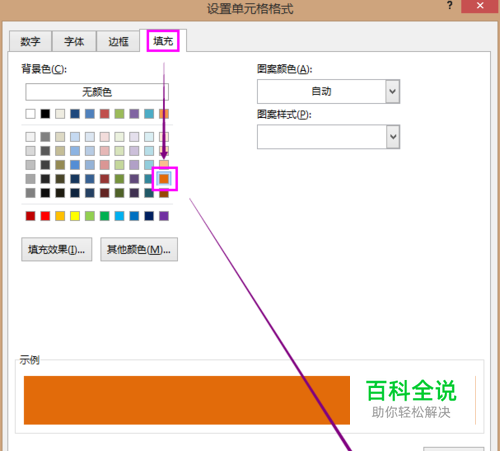Image resolution: width=500 pixels, height=451 pixels.
Task: Click the 自动 pattern color combo box
Action: tap(328, 91)
